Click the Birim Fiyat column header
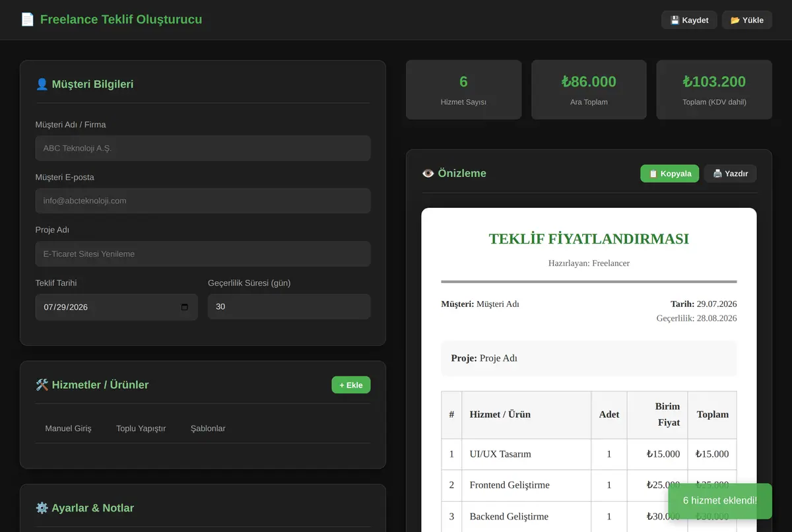This screenshot has height=532, width=792. (x=657, y=415)
